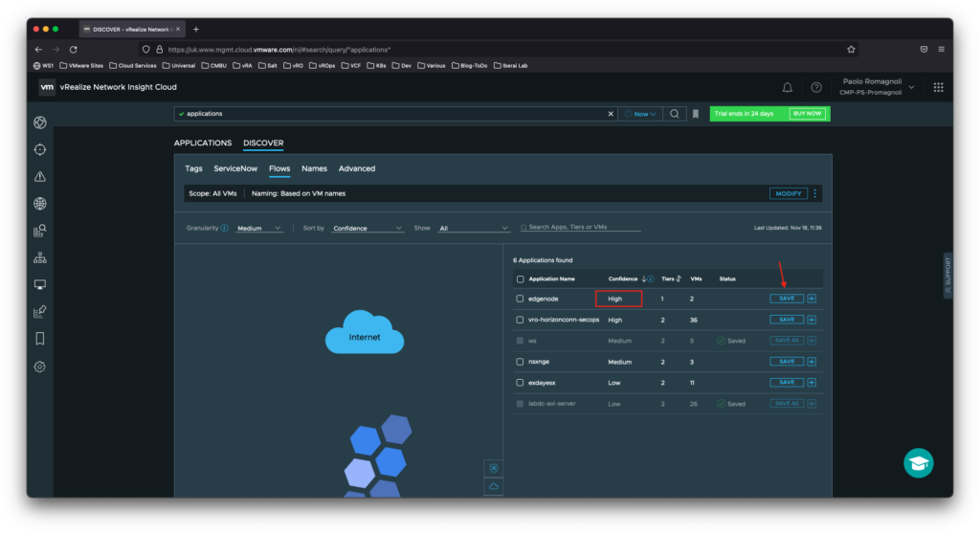Open the topology hierarchy icon in sidebar
The height and width of the screenshot is (533, 980).
pyautogui.click(x=40, y=257)
